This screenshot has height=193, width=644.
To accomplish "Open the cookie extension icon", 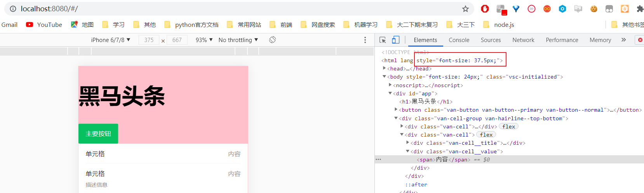I will pos(594,9).
